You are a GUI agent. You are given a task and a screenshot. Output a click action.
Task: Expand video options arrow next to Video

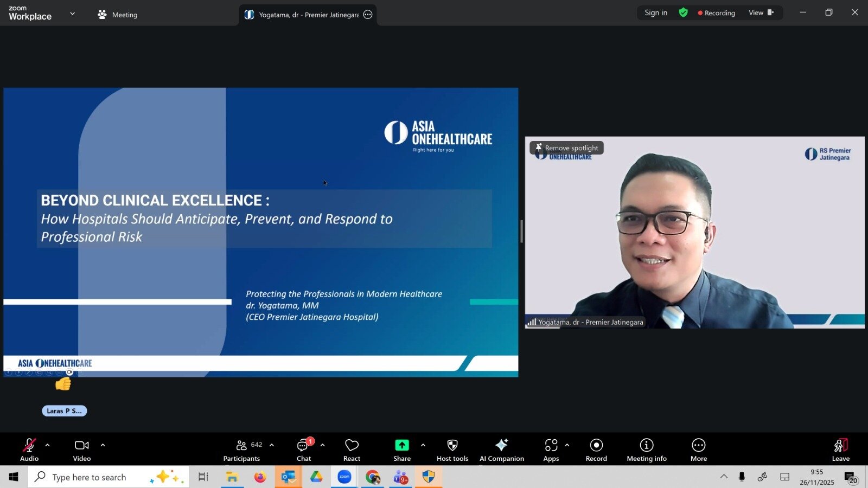(103, 445)
